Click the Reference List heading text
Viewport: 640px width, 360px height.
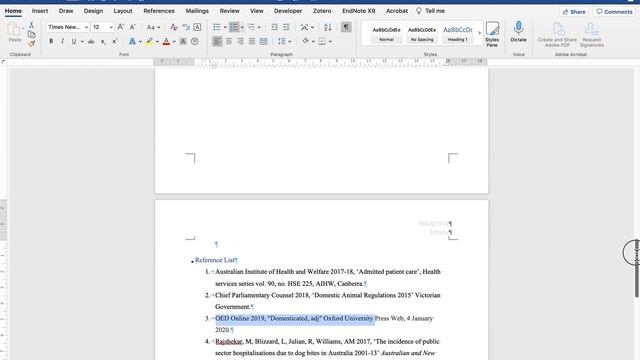(x=215, y=260)
